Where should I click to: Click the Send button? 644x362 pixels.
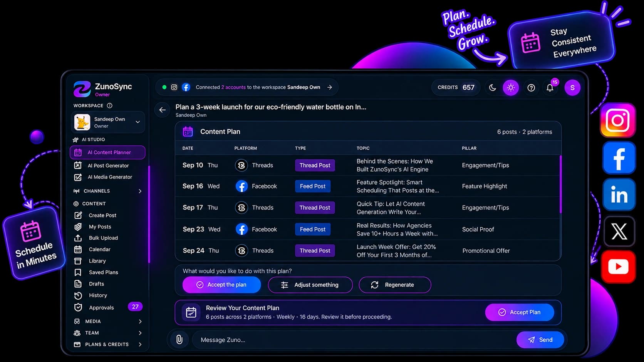[540, 340]
